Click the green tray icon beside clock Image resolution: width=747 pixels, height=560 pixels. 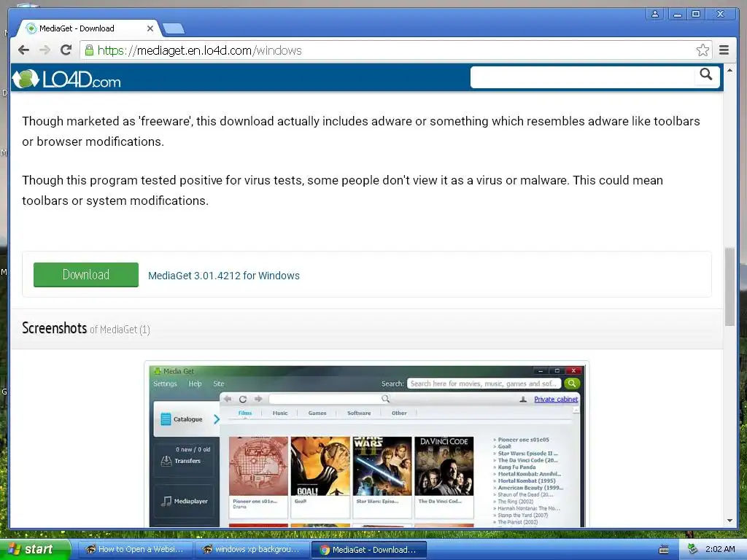pos(692,549)
